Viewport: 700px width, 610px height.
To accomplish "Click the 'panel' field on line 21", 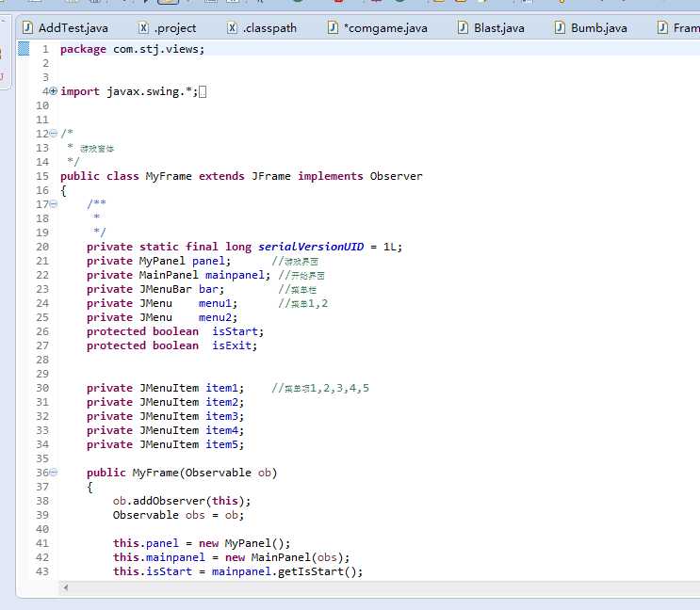I will click(208, 261).
